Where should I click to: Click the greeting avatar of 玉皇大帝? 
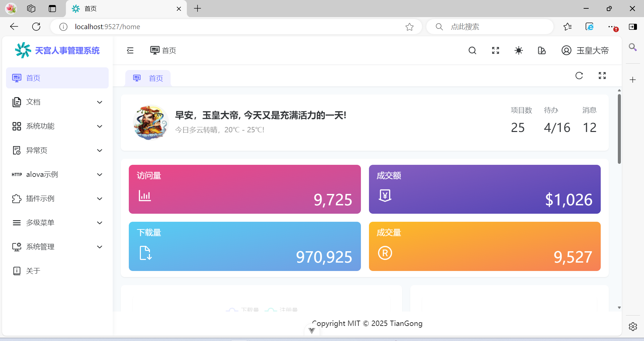tap(150, 123)
